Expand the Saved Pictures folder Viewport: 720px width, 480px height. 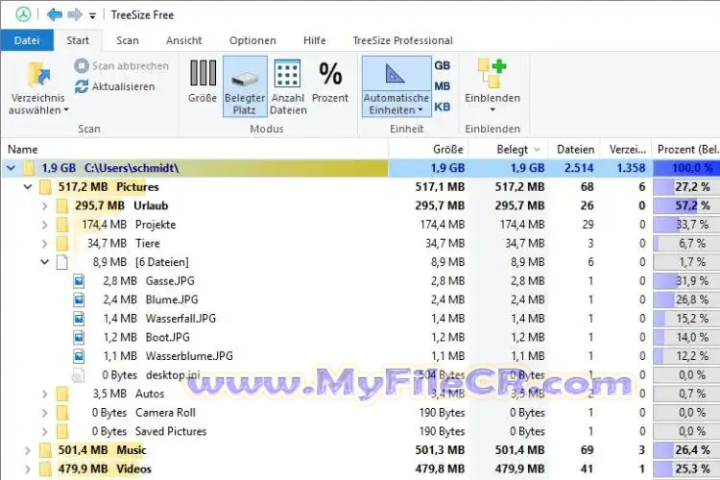(45, 432)
